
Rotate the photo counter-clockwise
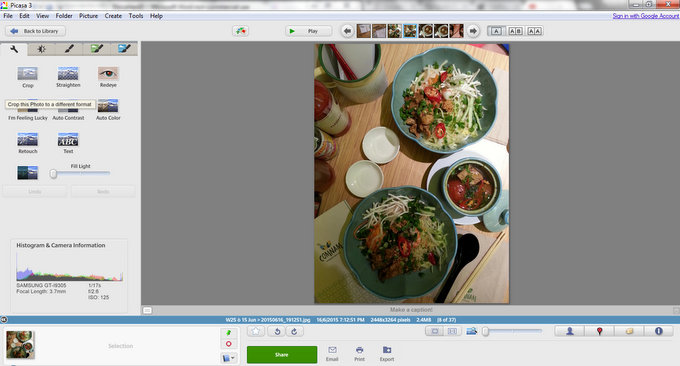277,332
